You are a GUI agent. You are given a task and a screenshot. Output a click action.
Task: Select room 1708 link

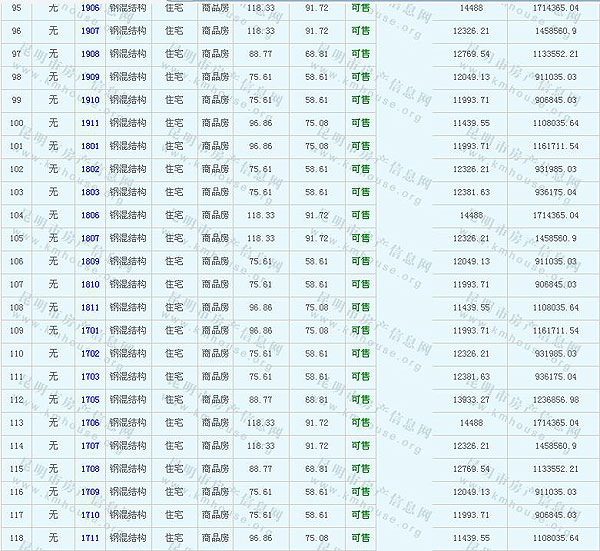[90, 468]
